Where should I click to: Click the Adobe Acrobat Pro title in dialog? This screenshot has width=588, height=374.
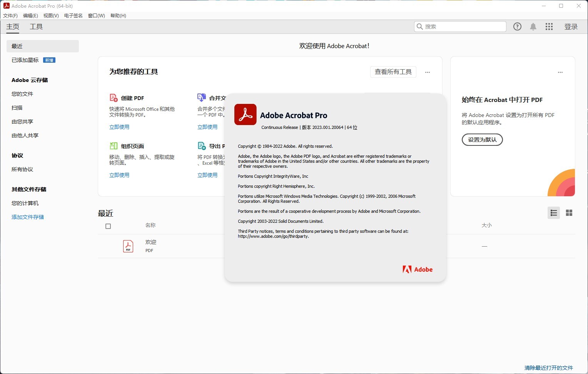click(294, 115)
